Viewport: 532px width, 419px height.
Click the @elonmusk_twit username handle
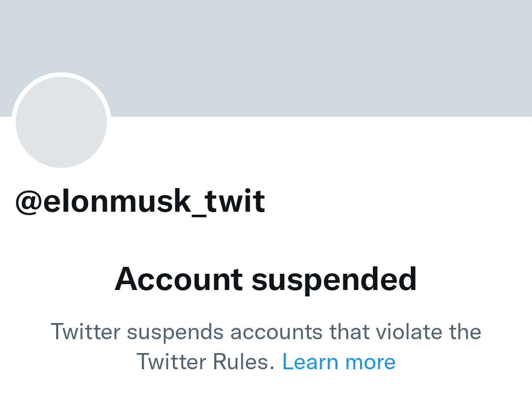pyautogui.click(x=140, y=201)
